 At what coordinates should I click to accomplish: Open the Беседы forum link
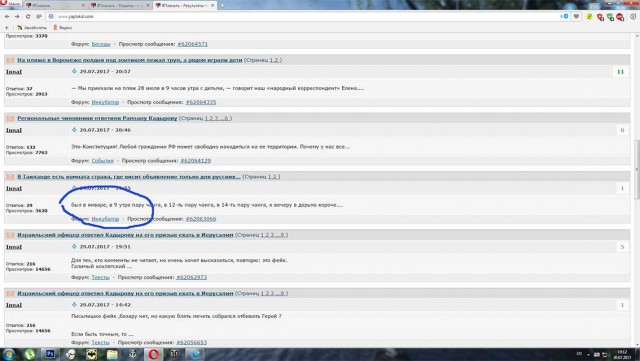pyautogui.click(x=101, y=44)
